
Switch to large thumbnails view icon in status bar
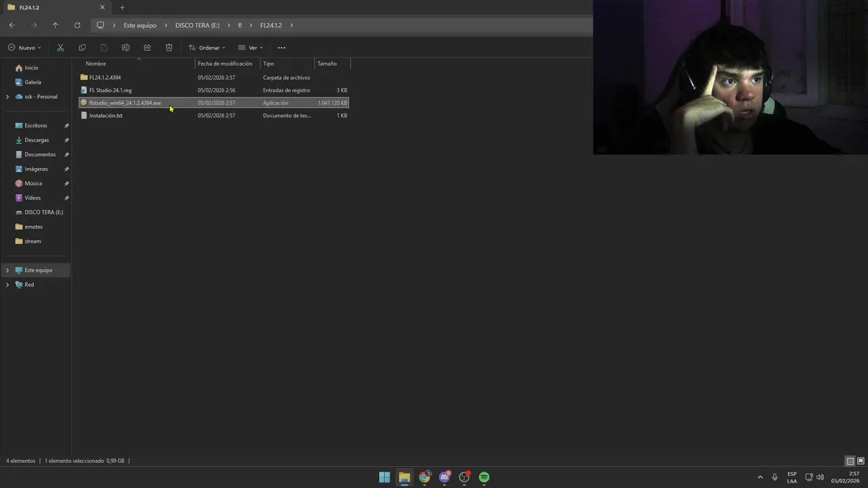(x=861, y=461)
